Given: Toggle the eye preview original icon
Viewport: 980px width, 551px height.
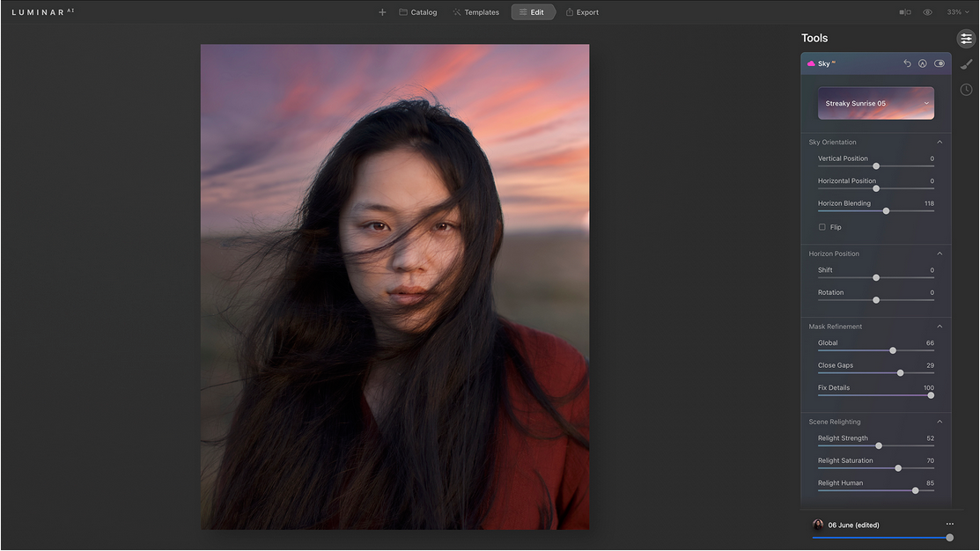Looking at the screenshot, I should pos(927,12).
